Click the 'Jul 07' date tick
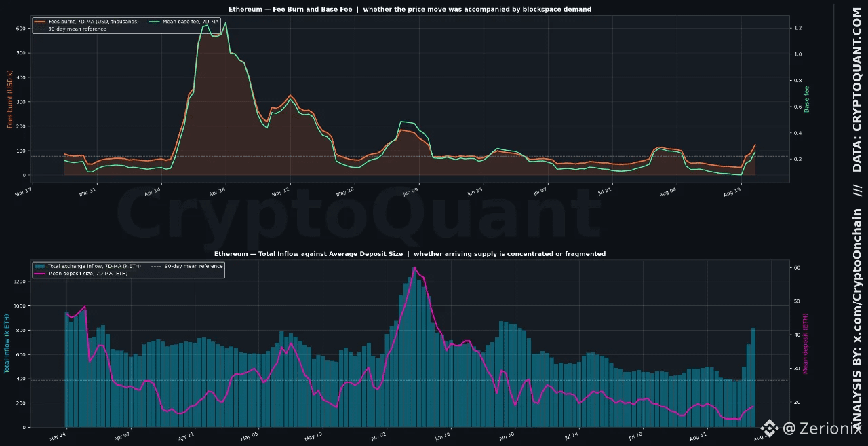 [x=540, y=193]
